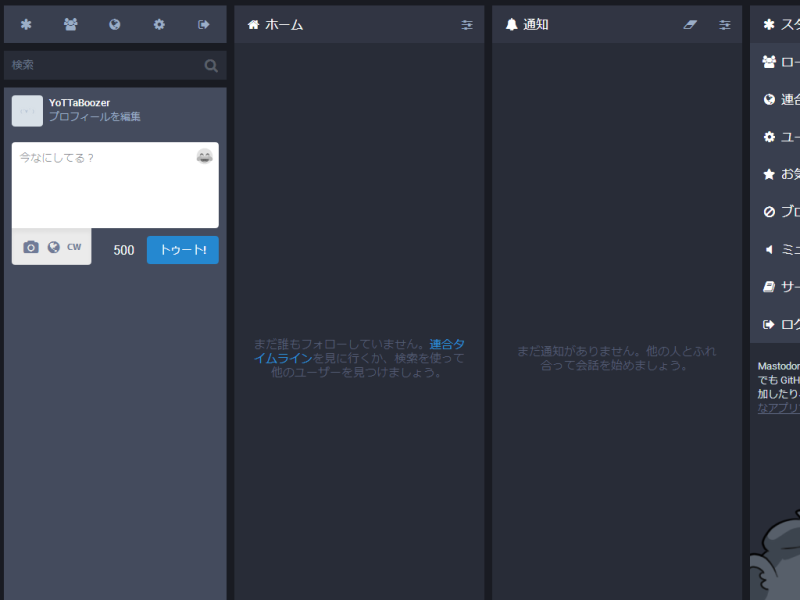Click the asterisk getting-started icon in top bar

[25, 24]
